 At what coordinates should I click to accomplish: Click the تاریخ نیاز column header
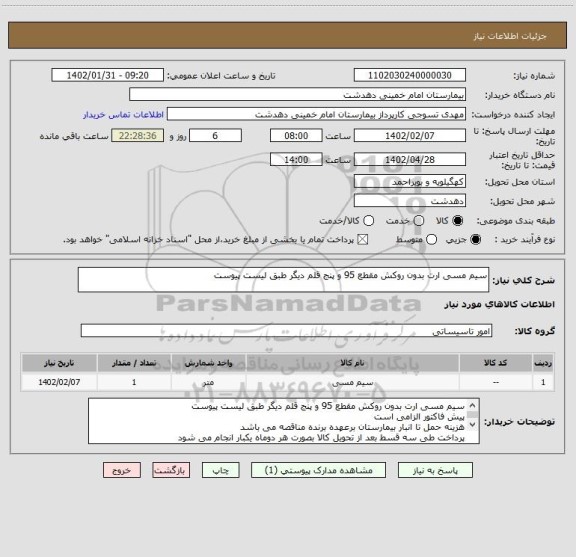pyautogui.click(x=59, y=363)
